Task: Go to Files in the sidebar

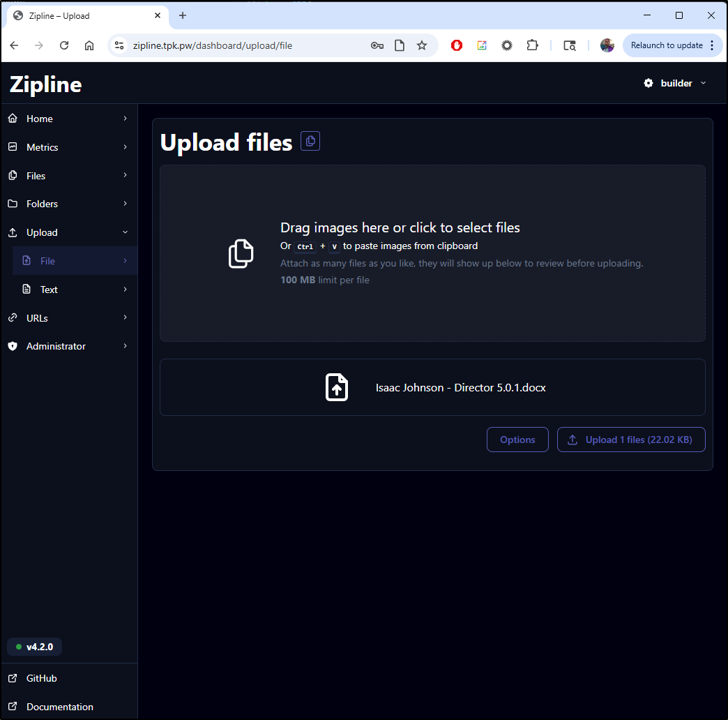Action: (x=69, y=176)
